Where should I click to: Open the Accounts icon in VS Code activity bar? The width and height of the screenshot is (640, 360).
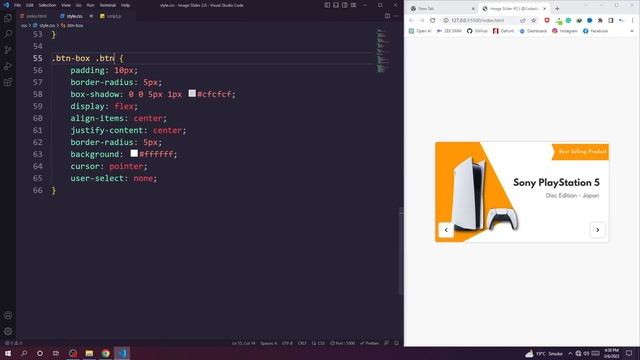point(8,315)
